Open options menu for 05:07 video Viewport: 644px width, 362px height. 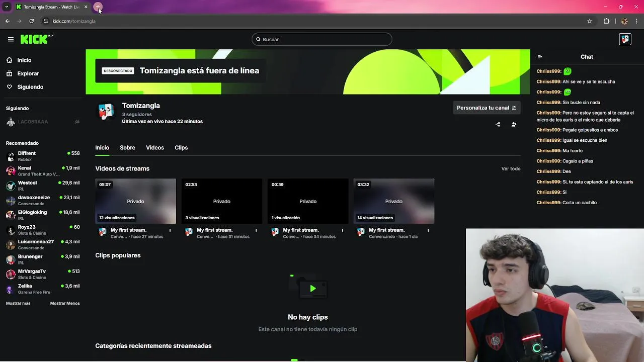pyautogui.click(x=170, y=230)
